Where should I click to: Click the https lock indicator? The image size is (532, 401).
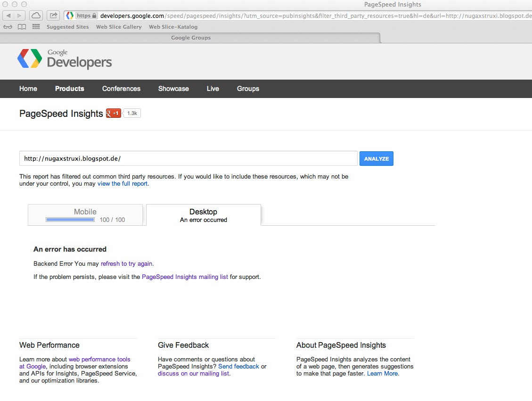[x=87, y=16]
